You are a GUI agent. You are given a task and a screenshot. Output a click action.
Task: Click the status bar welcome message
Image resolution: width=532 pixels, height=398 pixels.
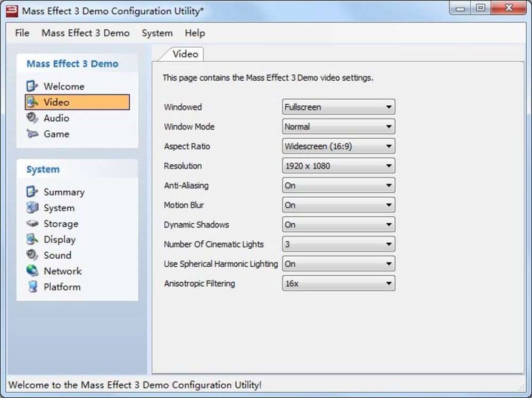point(135,385)
